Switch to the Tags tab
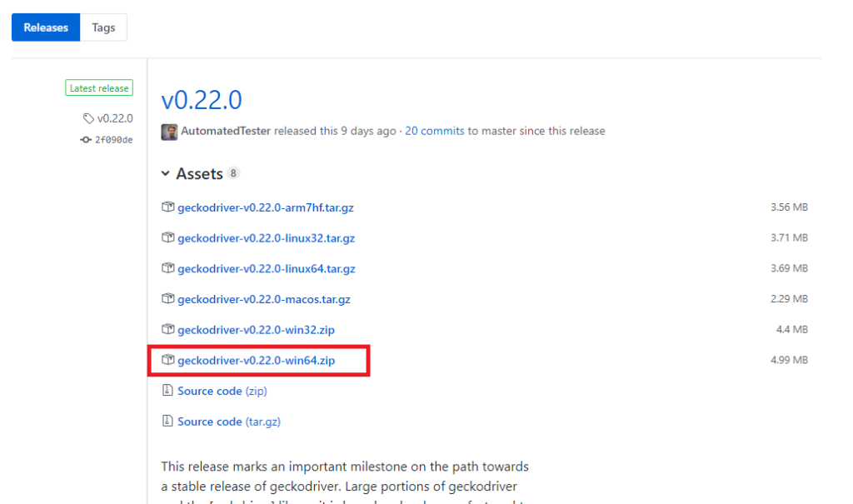853x504 pixels. pyautogui.click(x=103, y=27)
